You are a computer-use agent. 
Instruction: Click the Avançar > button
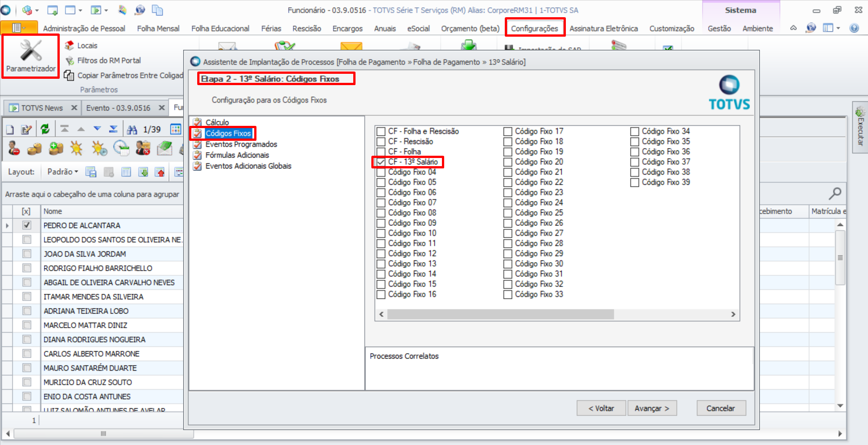[652, 408]
